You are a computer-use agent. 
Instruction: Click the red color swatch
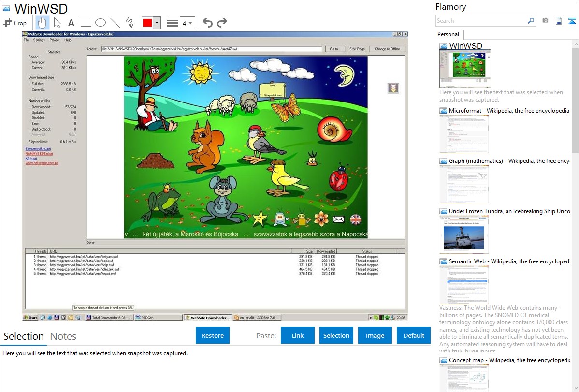coord(147,23)
